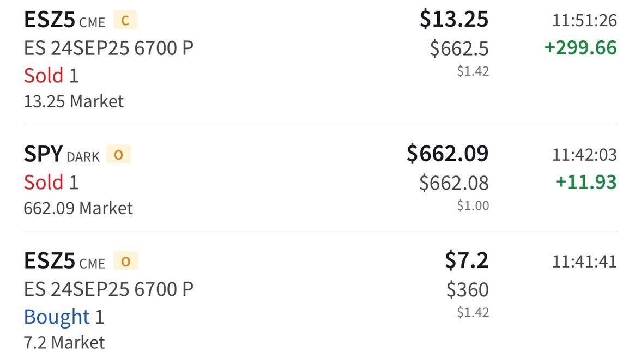
Task: Click the +299.66 realized profit value
Action: [x=580, y=48]
